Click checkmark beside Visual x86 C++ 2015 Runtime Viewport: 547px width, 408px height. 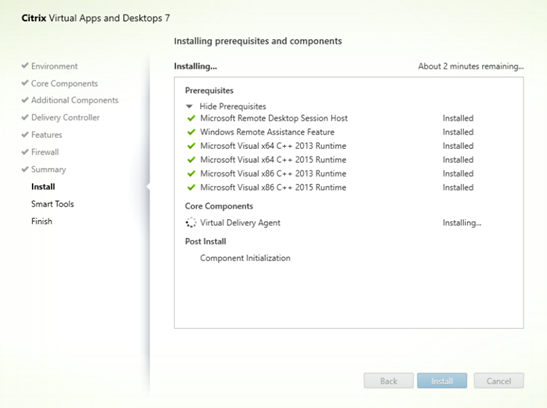(x=191, y=188)
